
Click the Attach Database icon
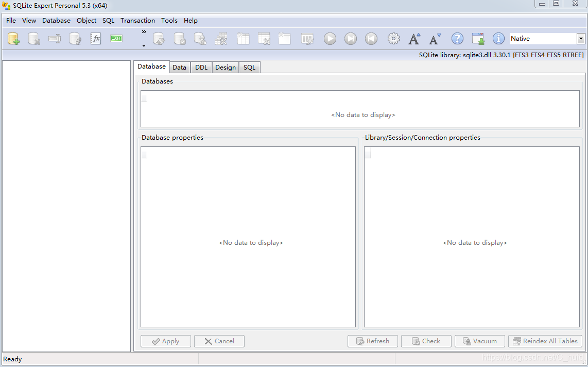75,39
